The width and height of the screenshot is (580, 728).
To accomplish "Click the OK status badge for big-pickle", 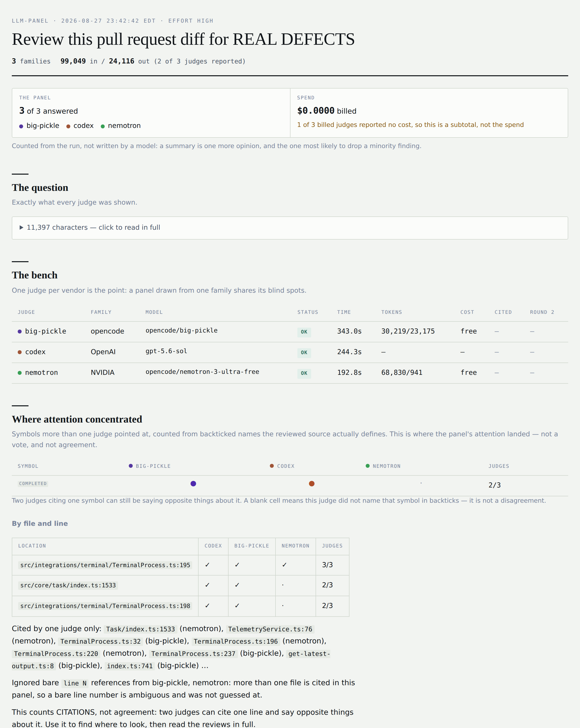I will [304, 332].
